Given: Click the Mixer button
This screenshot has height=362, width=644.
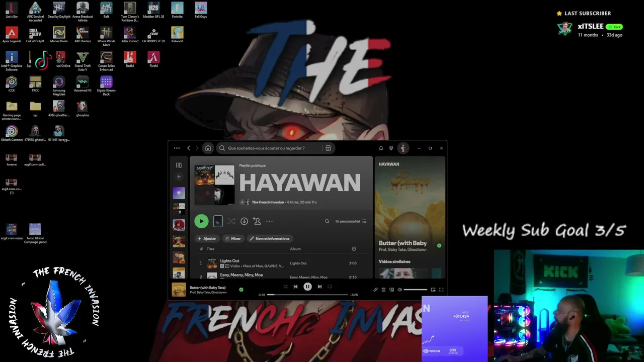Looking at the screenshot, I should pos(233,239).
